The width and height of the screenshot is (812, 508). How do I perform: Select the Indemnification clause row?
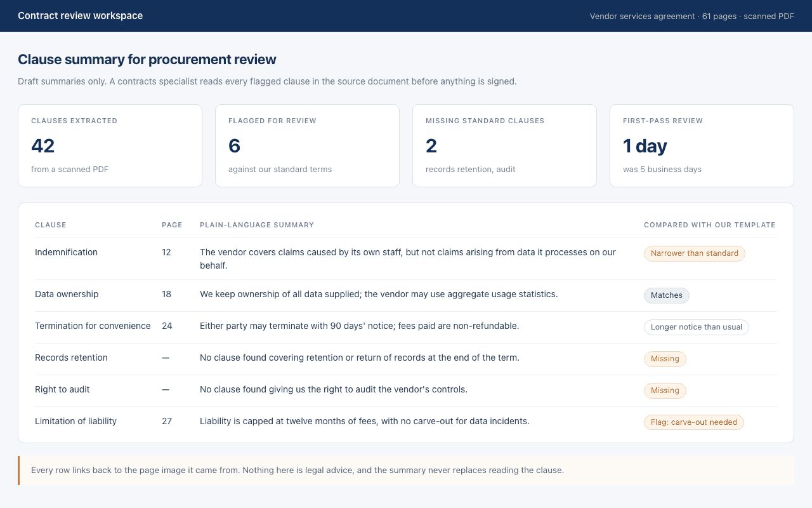[406, 258]
